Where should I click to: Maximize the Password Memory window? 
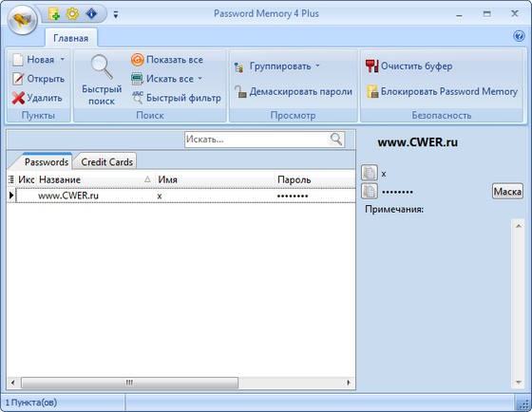pos(486,14)
